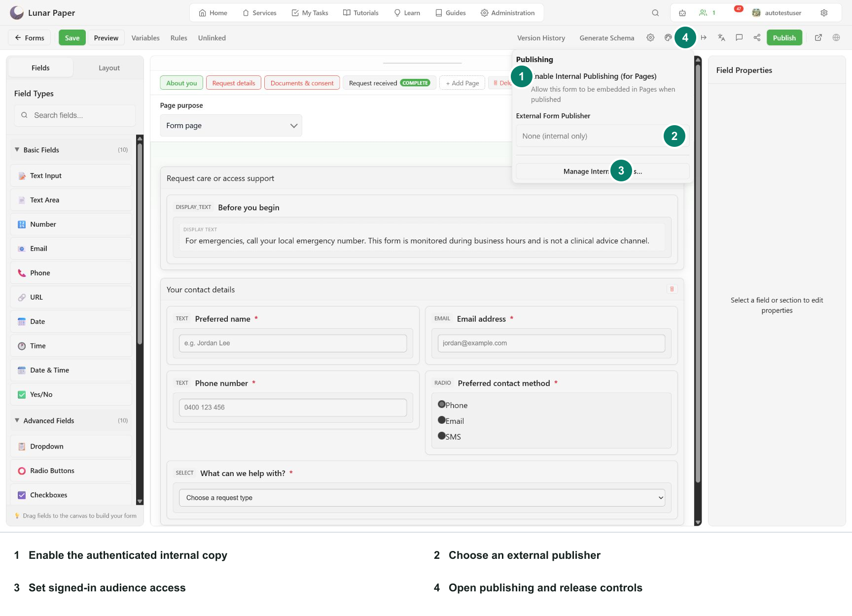Image resolution: width=852 pixels, height=616 pixels.
Task: Switch to the Layout tab
Action: click(109, 68)
